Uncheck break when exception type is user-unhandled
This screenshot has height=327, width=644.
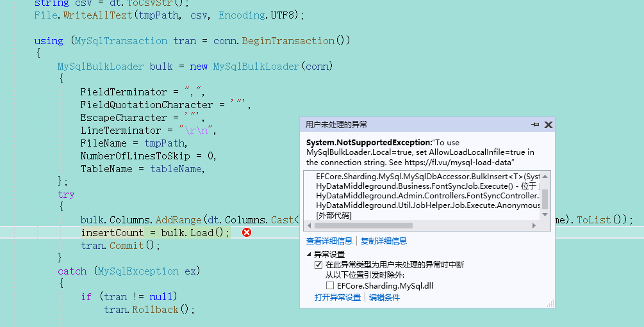(318, 264)
